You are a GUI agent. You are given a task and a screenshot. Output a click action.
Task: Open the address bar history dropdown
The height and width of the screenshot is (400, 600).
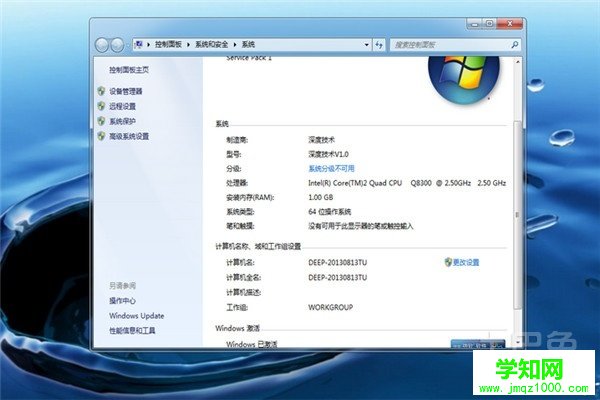pyautogui.click(x=366, y=45)
